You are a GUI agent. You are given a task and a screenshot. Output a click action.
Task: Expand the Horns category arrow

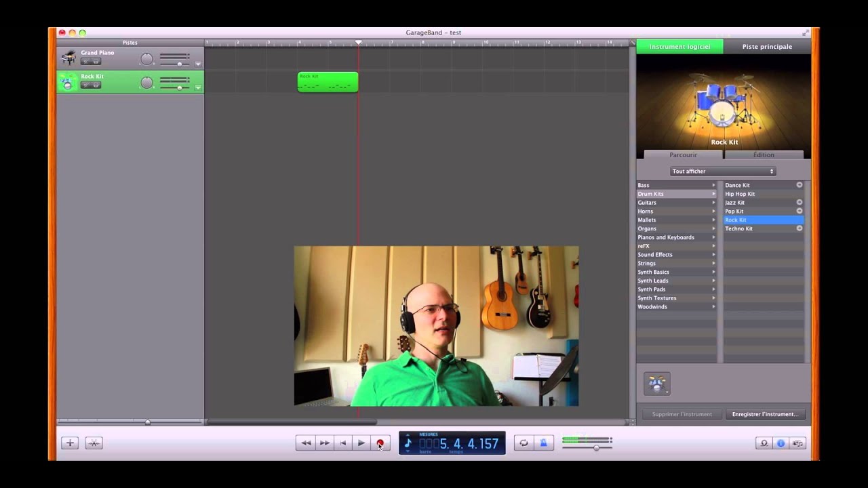(713, 211)
